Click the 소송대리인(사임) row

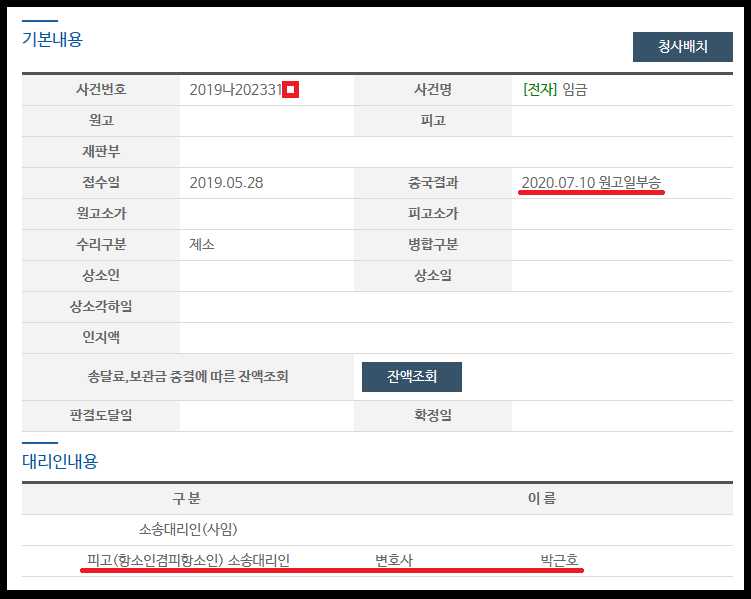[188, 529]
